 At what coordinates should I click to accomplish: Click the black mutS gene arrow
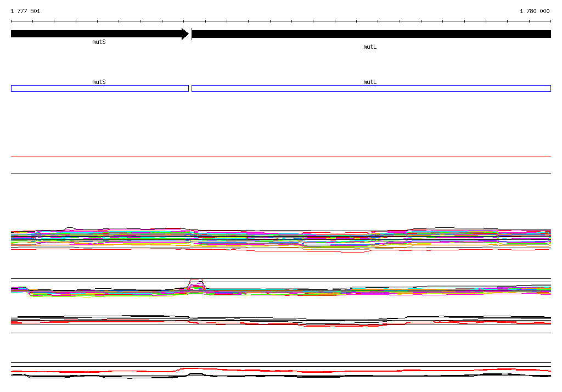100,34
